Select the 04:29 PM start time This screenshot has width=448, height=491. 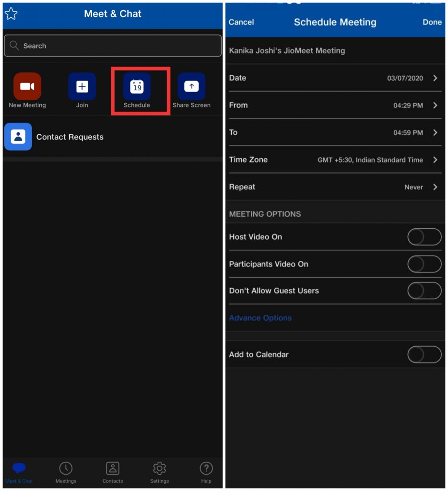coord(408,105)
